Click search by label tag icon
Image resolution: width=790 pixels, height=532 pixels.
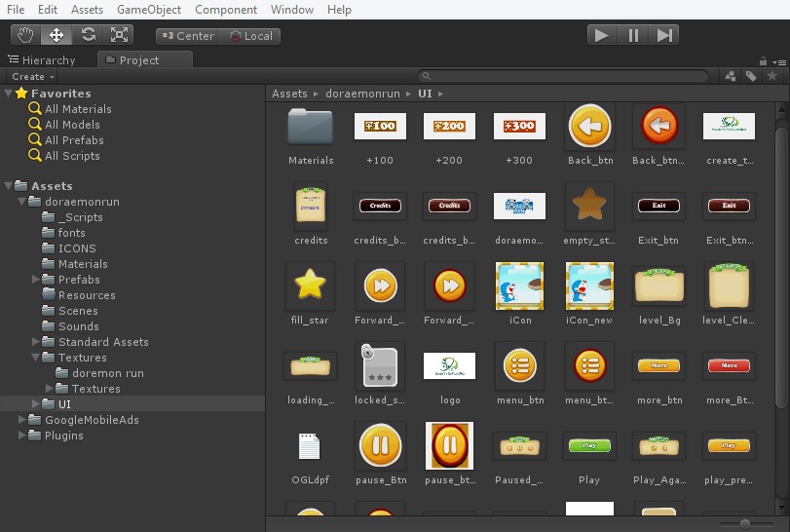[x=751, y=76]
